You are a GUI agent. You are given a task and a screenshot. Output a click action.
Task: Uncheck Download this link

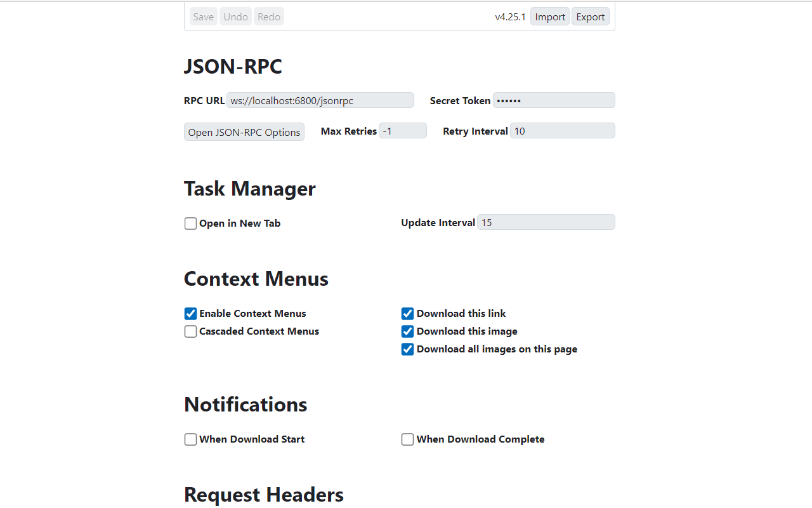407,313
